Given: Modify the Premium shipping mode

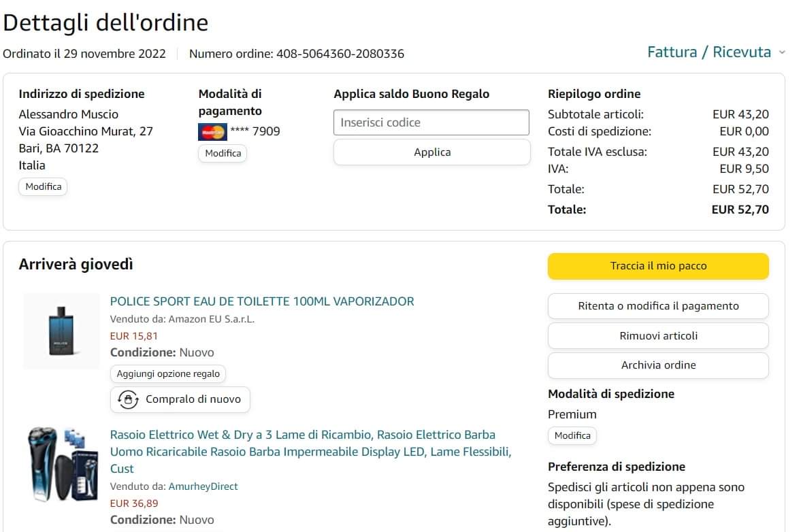Looking at the screenshot, I should 572,435.
